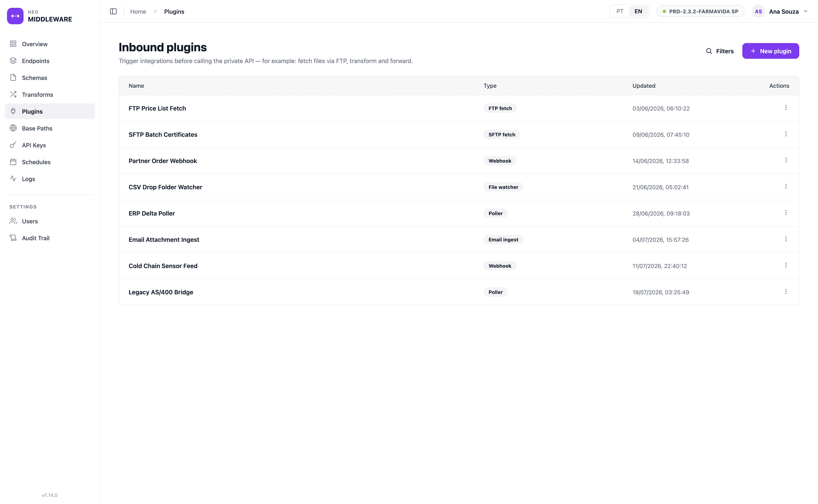Open the PRD-2.3.2-FARMAVIDA SP environment selector
818x504 pixels.
pos(700,11)
